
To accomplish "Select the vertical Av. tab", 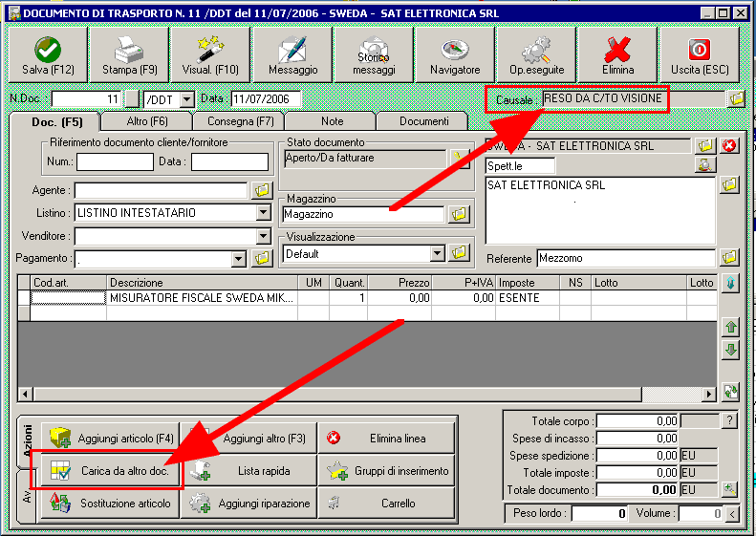I will 27,497.
